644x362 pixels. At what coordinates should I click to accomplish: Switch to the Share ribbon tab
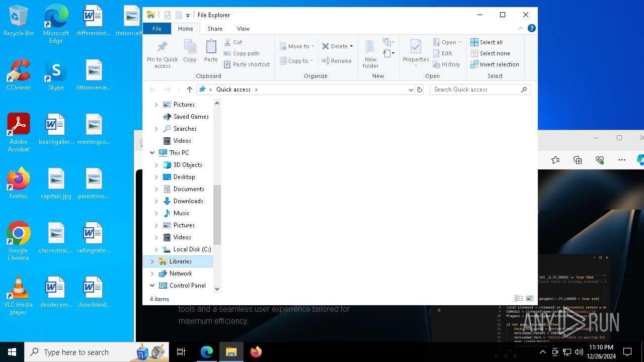(215, 29)
